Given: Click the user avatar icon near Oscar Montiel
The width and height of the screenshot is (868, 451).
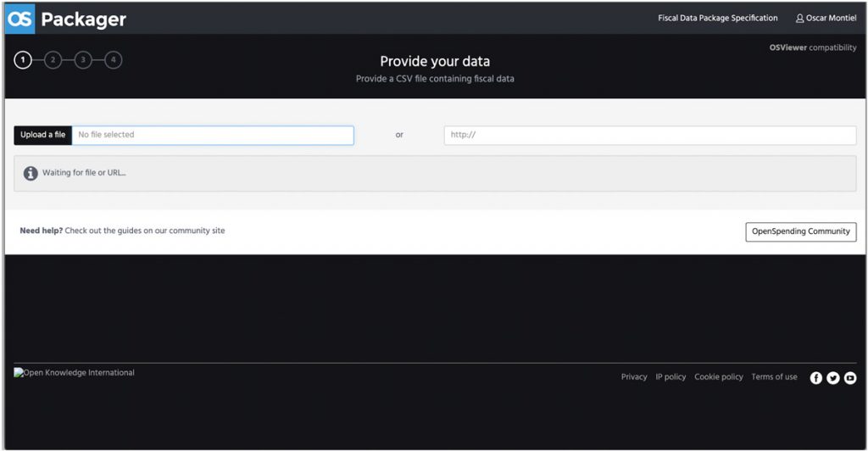Looking at the screenshot, I should point(799,19).
